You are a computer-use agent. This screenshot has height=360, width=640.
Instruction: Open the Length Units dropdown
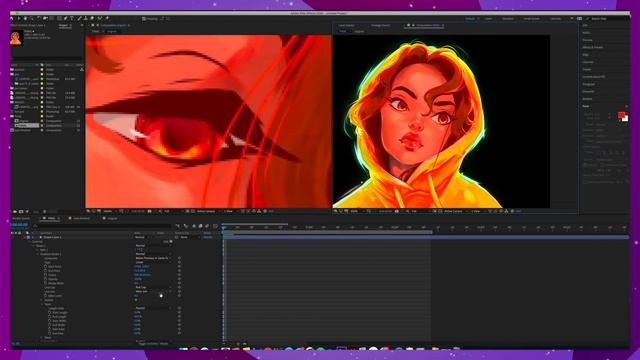pyautogui.click(x=153, y=308)
